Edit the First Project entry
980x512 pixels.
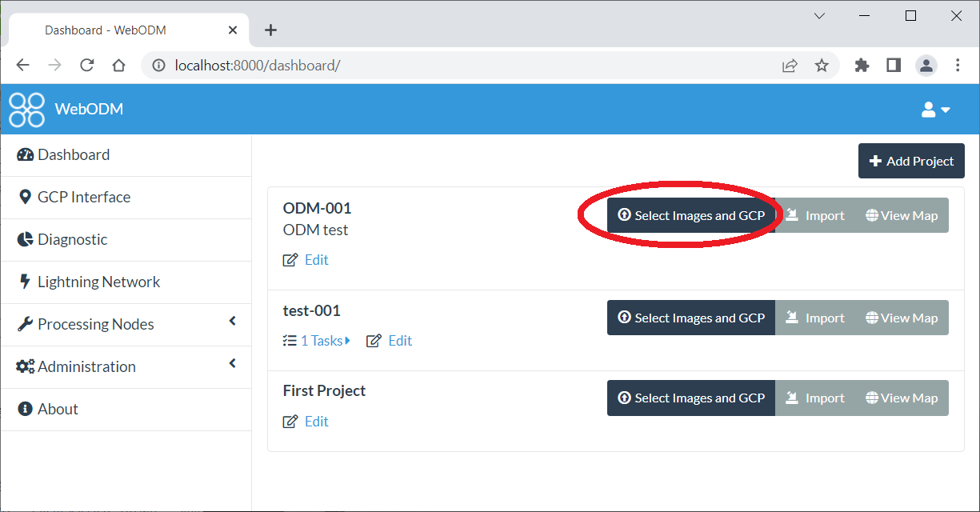306,422
